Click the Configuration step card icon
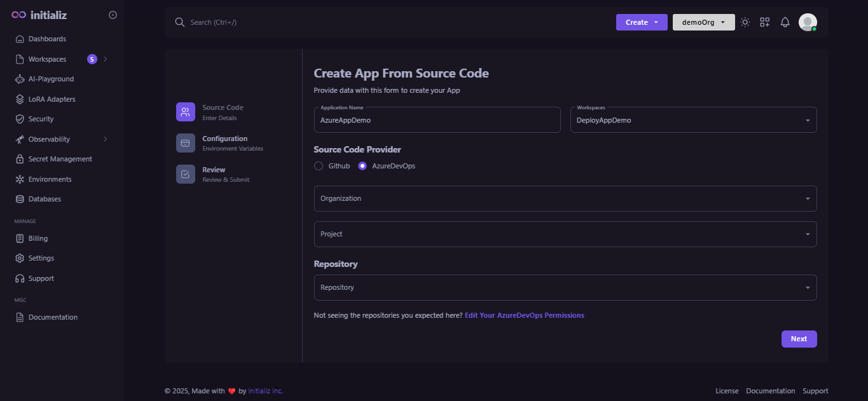 tap(186, 143)
